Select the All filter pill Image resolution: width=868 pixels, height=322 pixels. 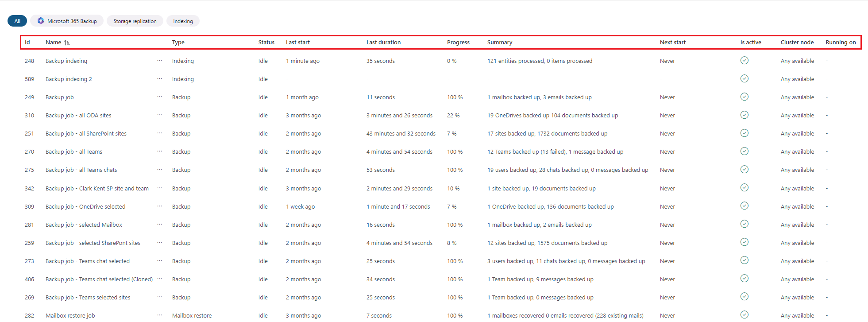(x=17, y=21)
